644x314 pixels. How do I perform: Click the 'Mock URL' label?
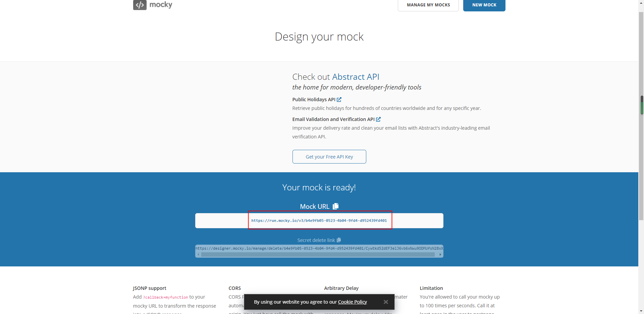click(315, 206)
